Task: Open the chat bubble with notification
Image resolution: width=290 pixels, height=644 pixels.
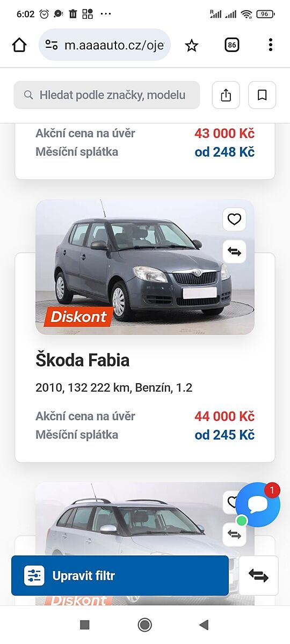Action: [x=258, y=504]
